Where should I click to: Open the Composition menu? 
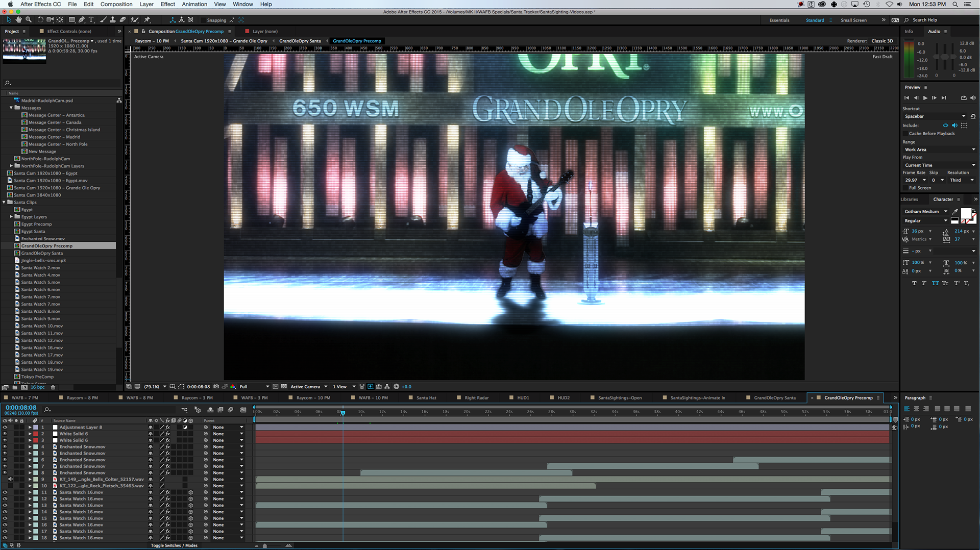pos(116,4)
